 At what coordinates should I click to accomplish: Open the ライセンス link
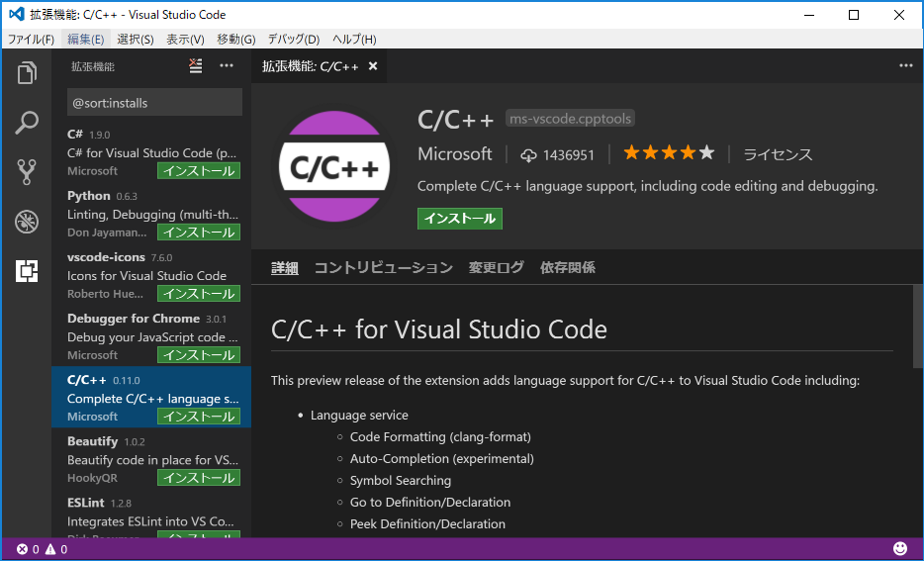click(778, 154)
